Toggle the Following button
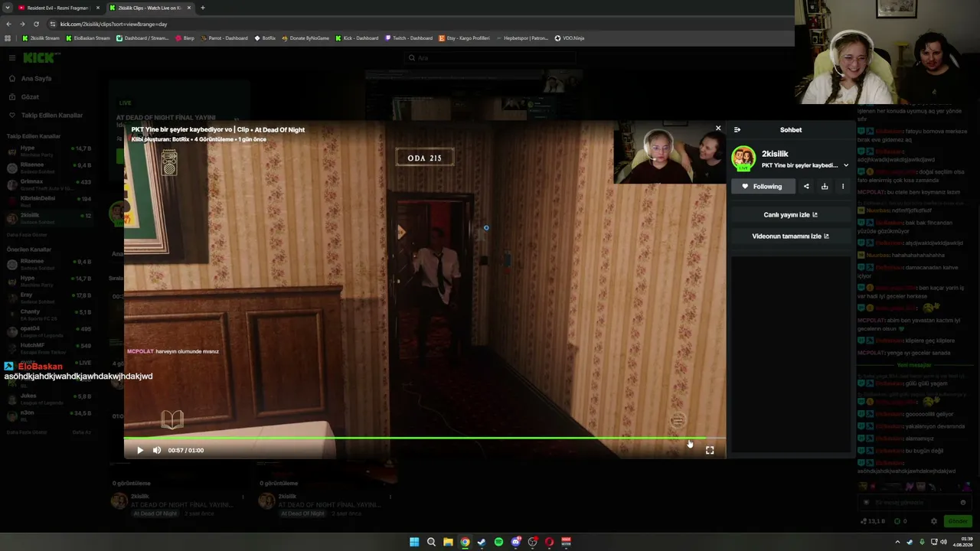The height and width of the screenshot is (551, 980). (x=763, y=186)
